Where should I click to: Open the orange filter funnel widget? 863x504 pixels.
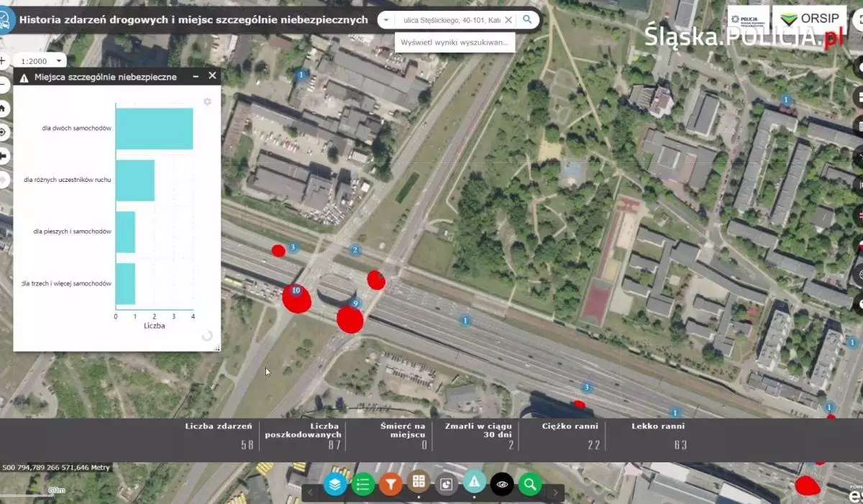coord(391,484)
